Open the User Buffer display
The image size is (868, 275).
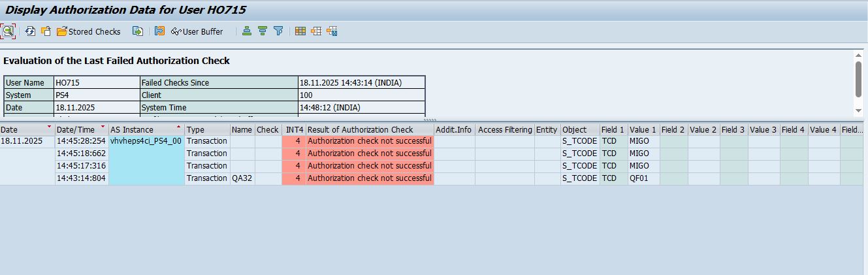197,31
